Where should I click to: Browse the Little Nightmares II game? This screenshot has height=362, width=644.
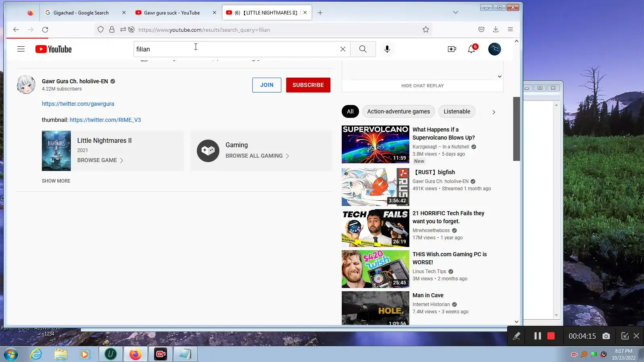(100, 160)
